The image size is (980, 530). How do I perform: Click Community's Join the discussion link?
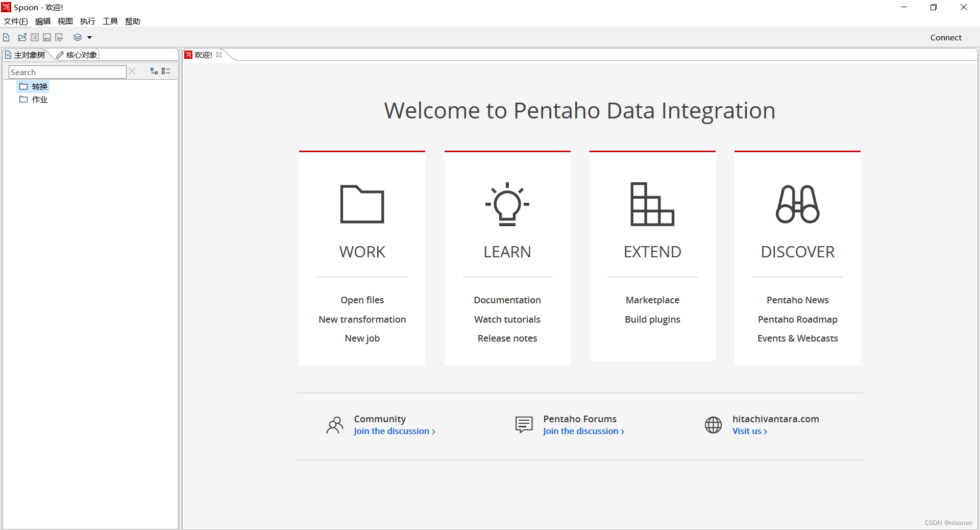(x=394, y=431)
